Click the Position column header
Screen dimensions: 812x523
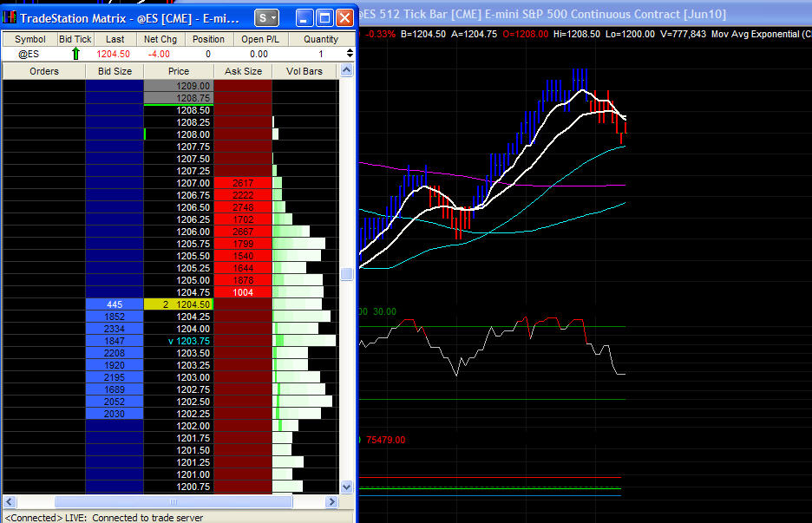(x=208, y=39)
